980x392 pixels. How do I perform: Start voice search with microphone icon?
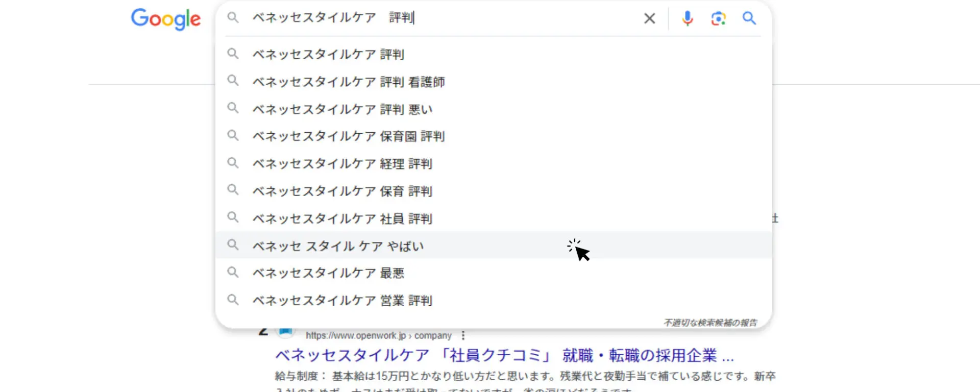coord(688,18)
